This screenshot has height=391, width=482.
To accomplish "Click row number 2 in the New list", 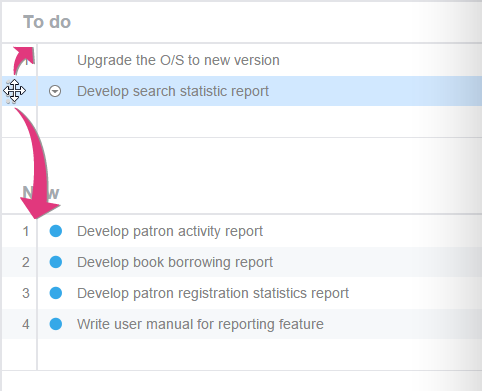I will [x=26, y=262].
